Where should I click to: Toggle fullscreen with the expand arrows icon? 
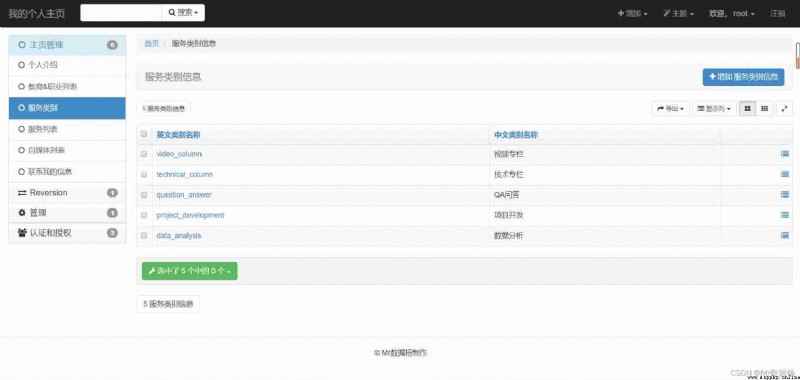[784, 109]
